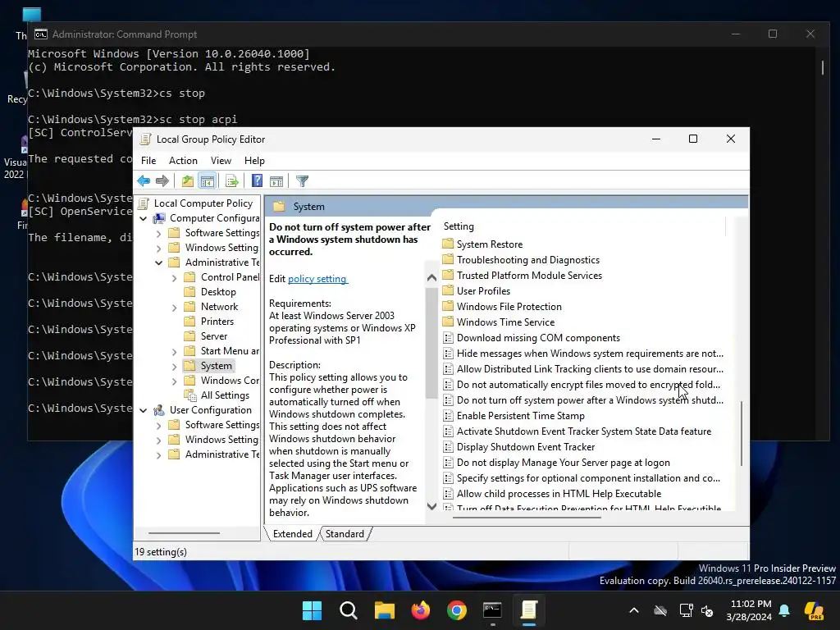Image resolution: width=840 pixels, height=630 pixels.
Task: Click the Back arrow toolbar icon
Action: [144, 181]
